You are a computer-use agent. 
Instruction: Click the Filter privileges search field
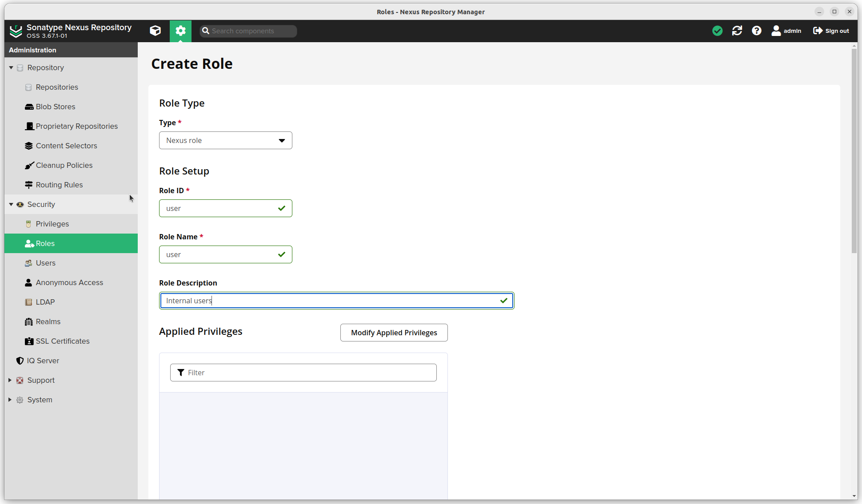pos(303,372)
